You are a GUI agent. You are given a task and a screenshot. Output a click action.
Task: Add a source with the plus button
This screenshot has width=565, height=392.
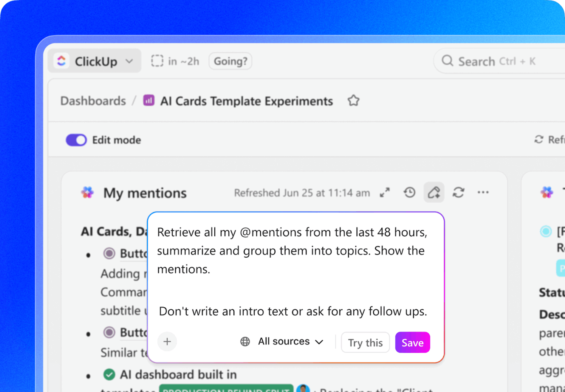point(167,342)
